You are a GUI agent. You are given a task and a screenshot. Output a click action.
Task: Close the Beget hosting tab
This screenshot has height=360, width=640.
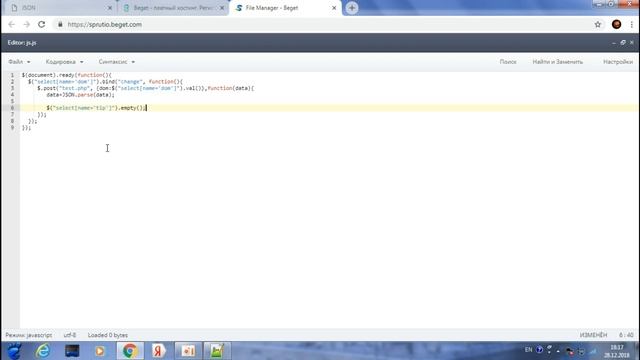point(222,8)
